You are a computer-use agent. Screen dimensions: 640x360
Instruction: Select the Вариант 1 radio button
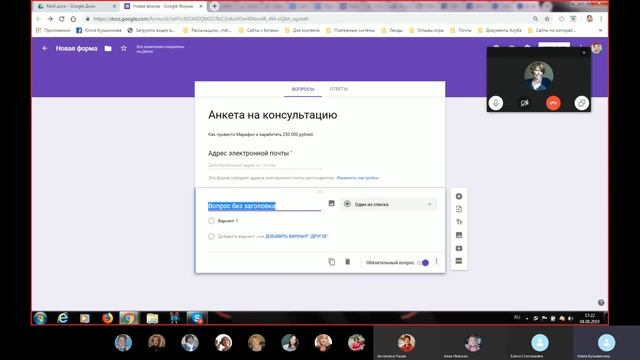(x=211, y=221)
